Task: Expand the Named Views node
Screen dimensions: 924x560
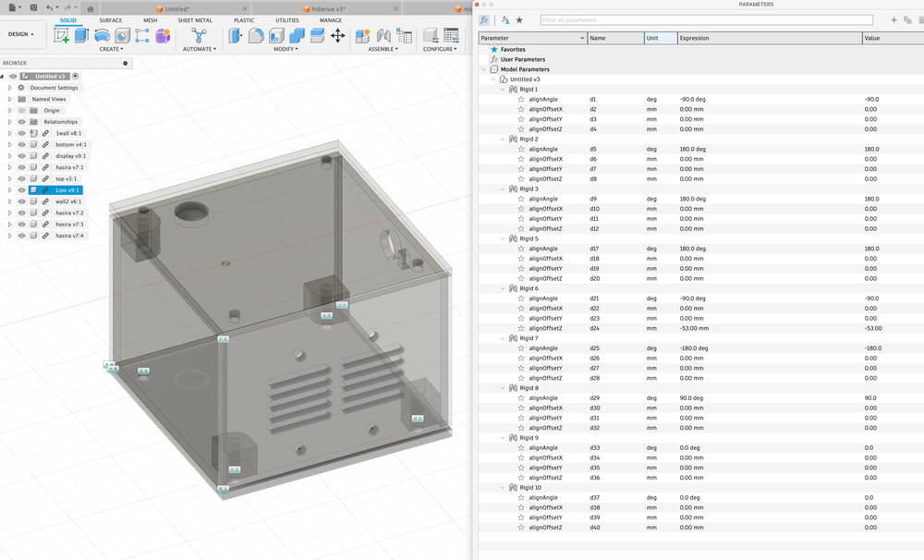Action: (9, 99)
